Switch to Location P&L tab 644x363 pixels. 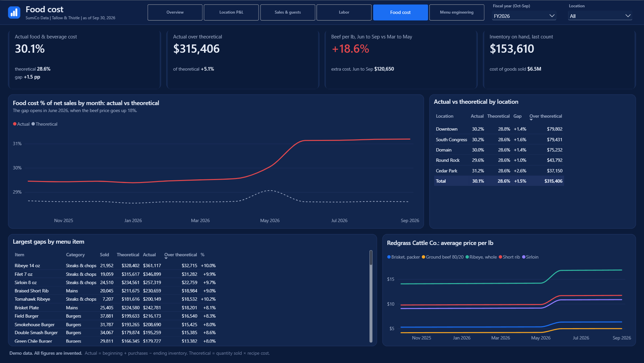click(x=231, y=12)
